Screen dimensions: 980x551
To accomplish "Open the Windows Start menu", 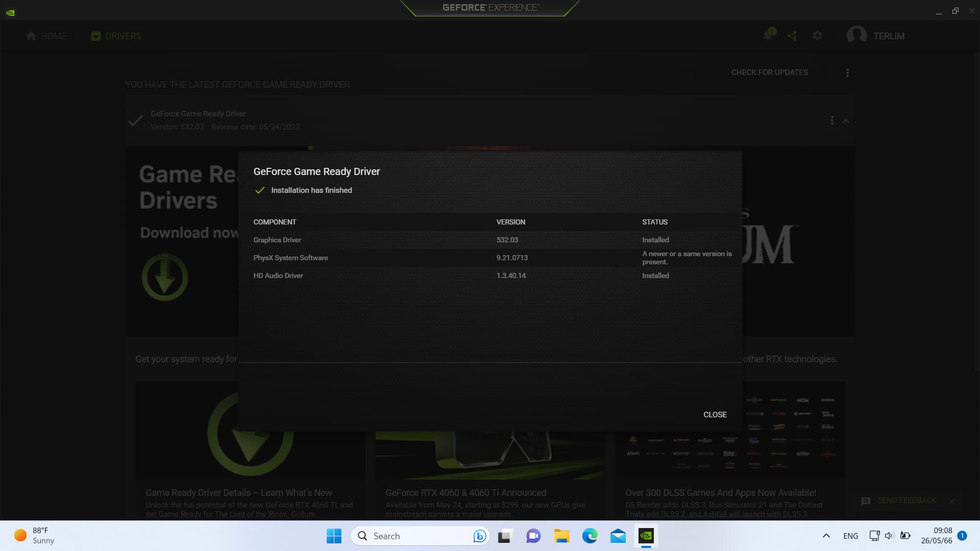I will click(x=334, y=536).
